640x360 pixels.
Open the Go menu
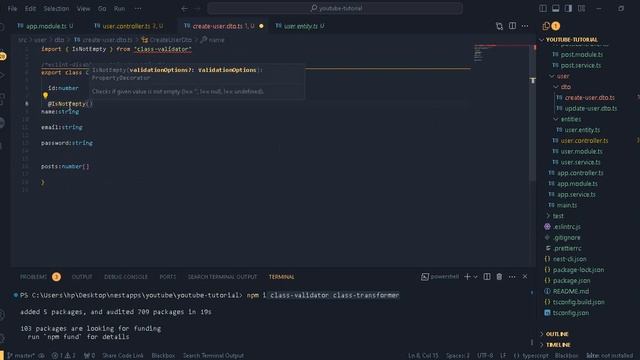[x=102, y=8]
